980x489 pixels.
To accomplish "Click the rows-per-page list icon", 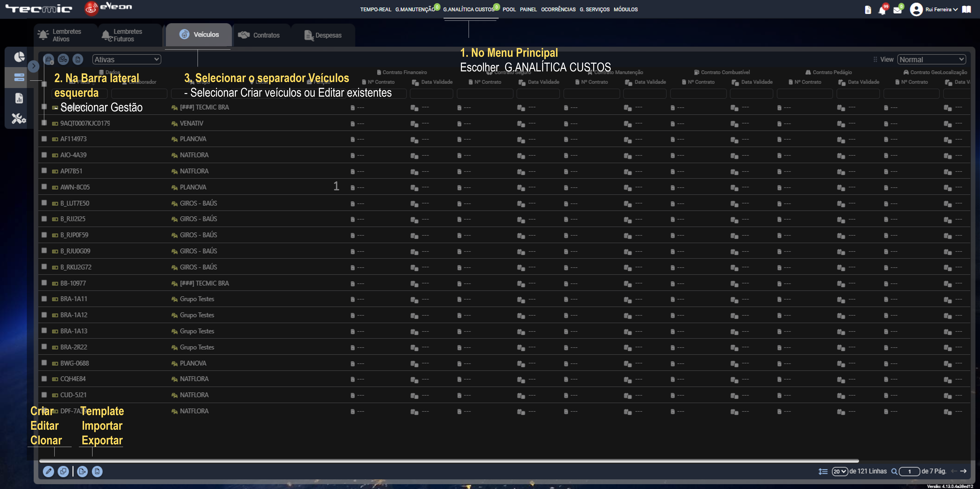I will tap(823, 471).
